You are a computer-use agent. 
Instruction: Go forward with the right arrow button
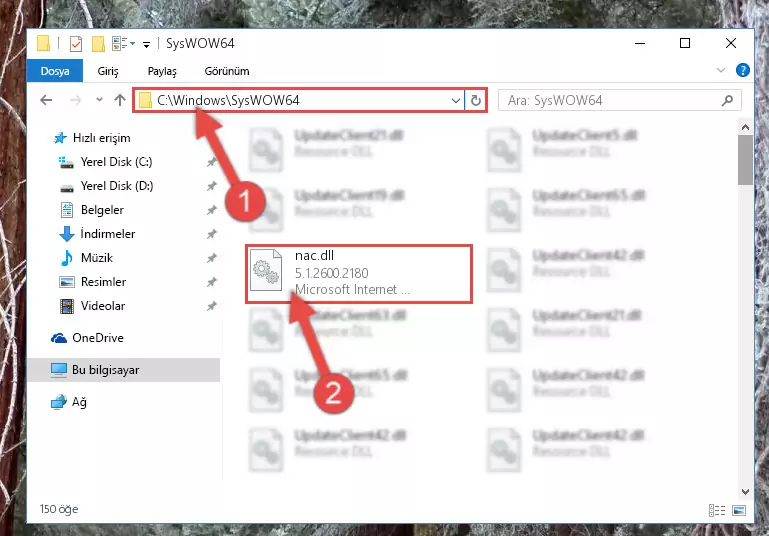point(75,100)
